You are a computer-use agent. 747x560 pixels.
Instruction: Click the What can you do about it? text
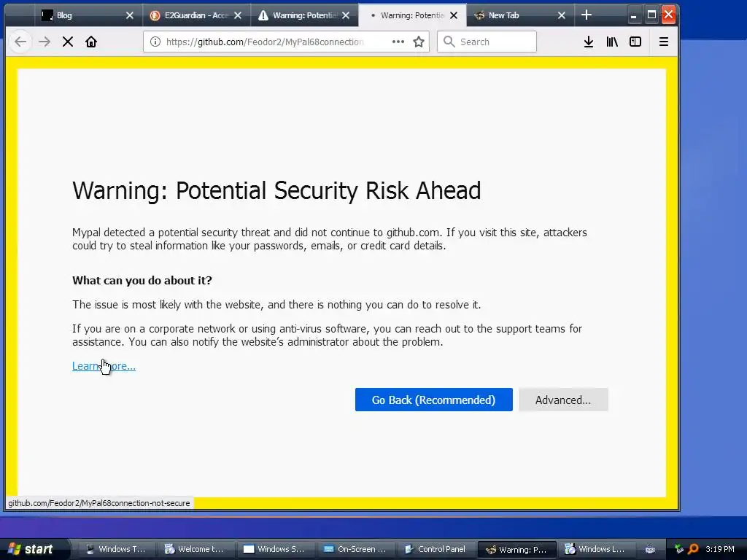click(x=142, y=281)
